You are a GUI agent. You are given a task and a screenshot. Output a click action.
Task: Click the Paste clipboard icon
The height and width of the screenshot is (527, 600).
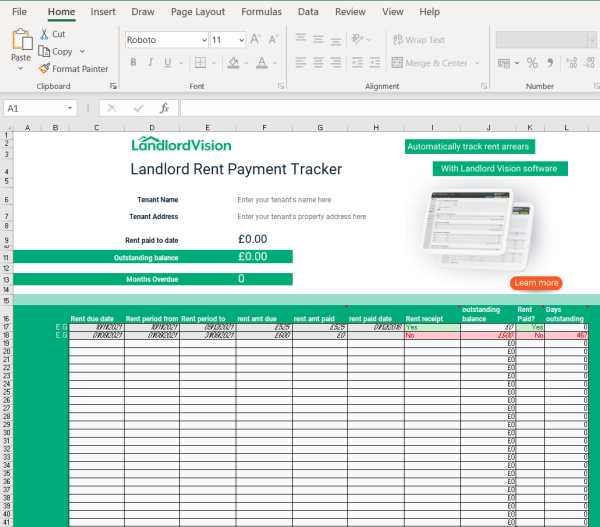[x=22, y=40]
